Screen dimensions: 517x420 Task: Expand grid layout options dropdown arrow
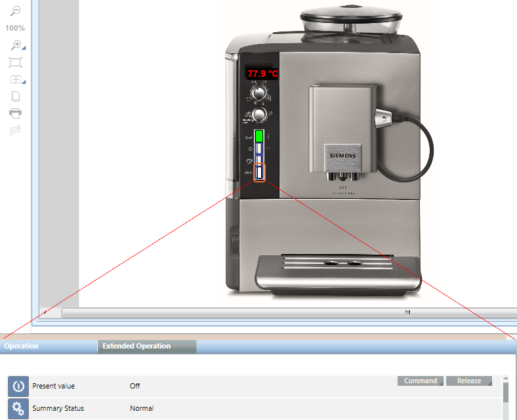point(24,83)
